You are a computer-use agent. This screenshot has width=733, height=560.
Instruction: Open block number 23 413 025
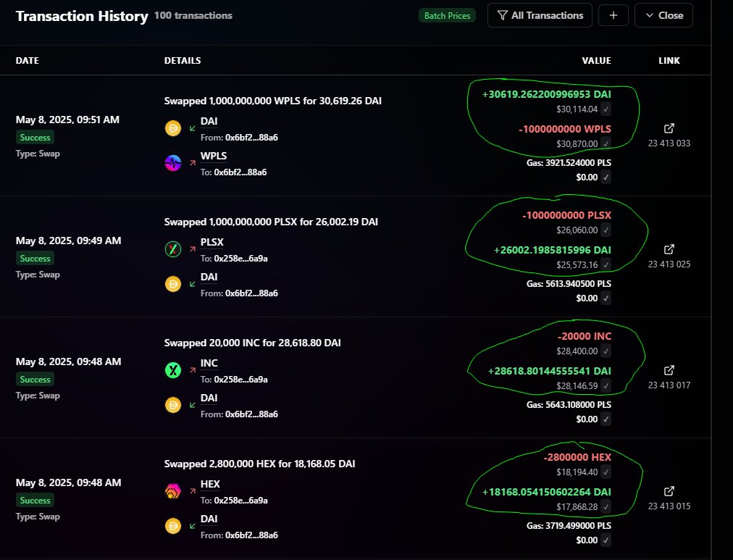coord(669,264)
